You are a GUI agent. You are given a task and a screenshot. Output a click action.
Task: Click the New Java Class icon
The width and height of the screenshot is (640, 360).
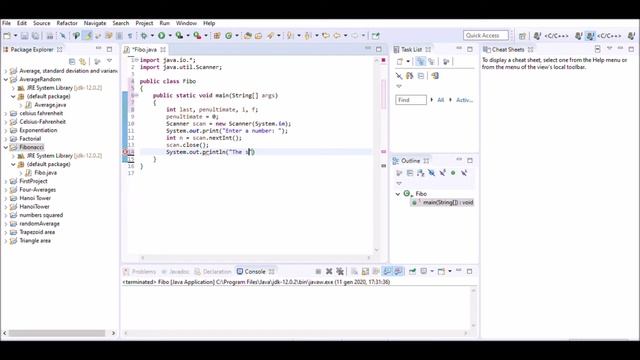coord(229,36)
